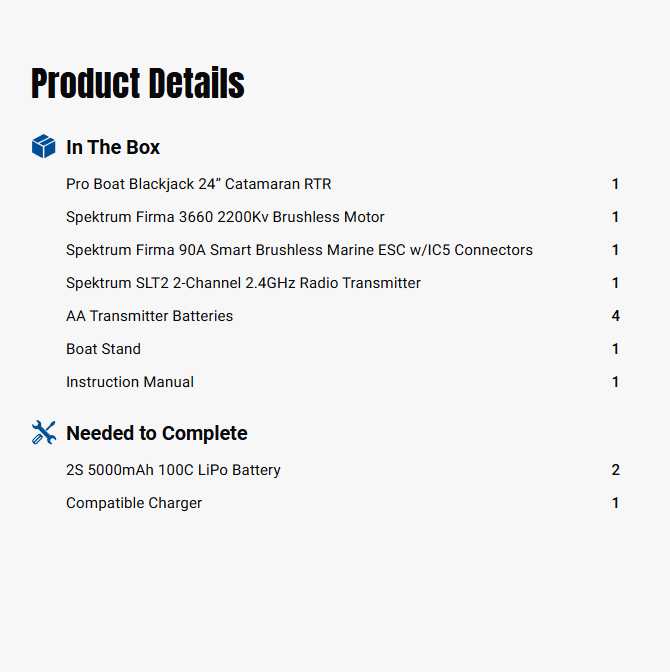Image resolution: width=670 pixels, height=672 pixels.
Task: Select the Spektrum SLT2 Radio Transmitter item
Action: coord(243,283)
